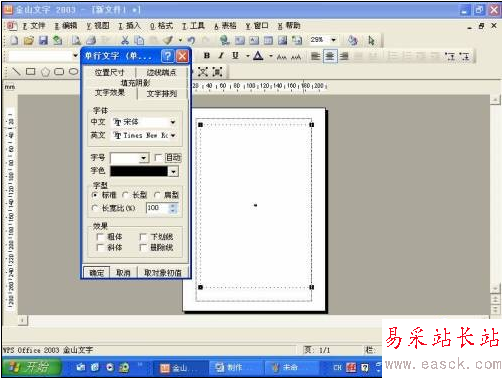Select the 长宽比(%) radio button

pos(95,208)
